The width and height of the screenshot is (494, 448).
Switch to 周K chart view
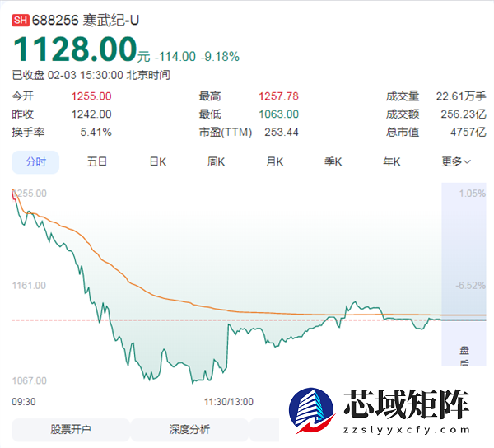pyautogui.click(x=216, y=162)
